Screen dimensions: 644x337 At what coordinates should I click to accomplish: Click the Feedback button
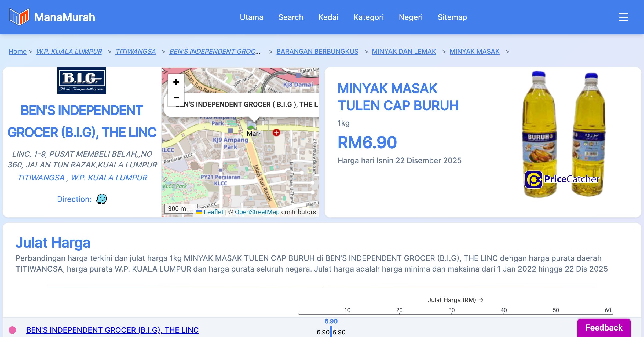pyautogui.click(x=604, y=328)
